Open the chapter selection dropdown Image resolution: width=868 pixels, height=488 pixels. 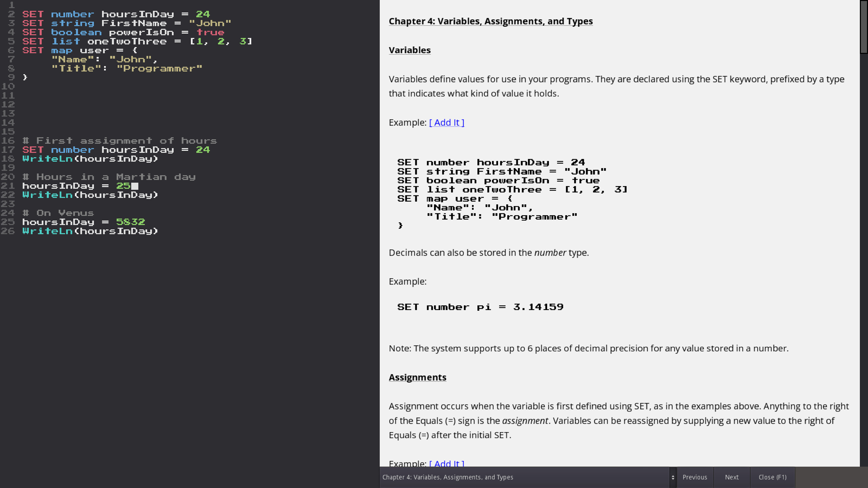coord(526,477)
